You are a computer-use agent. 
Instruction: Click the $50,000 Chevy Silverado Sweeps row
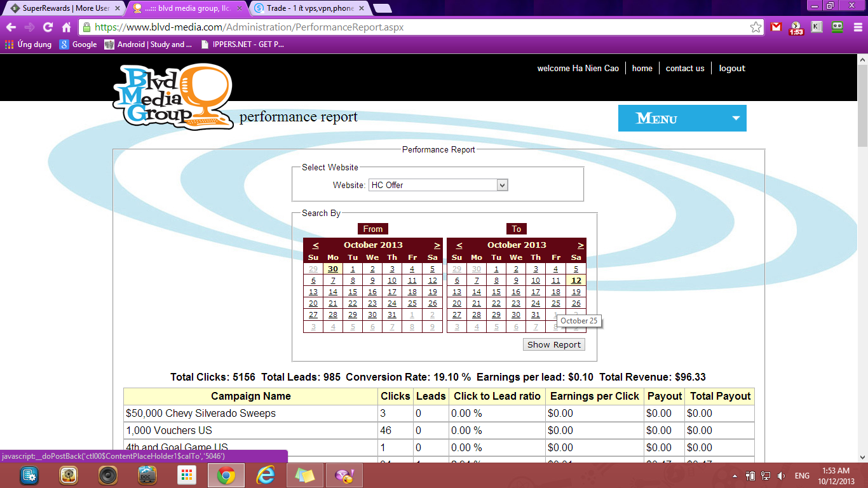click(439, 413)
